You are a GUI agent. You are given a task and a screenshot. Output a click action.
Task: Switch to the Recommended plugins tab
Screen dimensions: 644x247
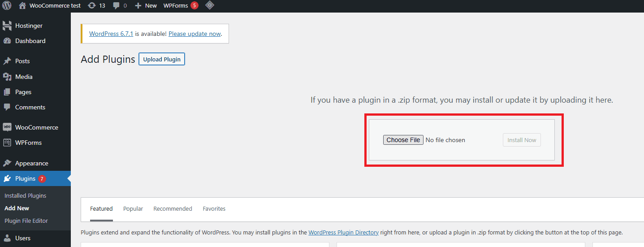tap(173, 209)
